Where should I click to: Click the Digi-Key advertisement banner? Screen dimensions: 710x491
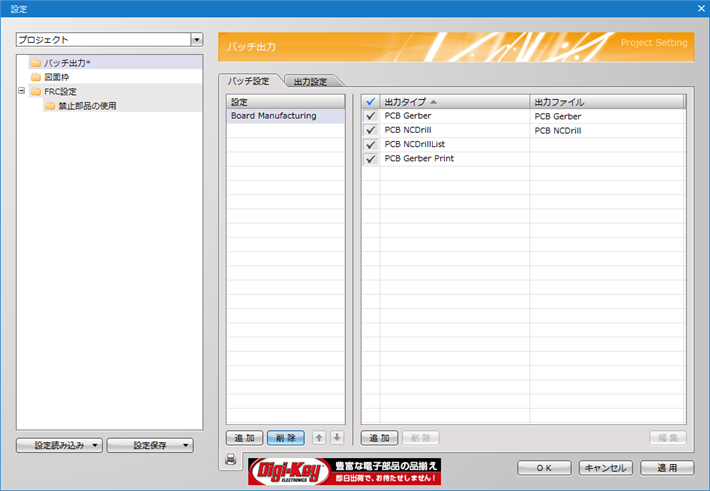click(344, 471)
